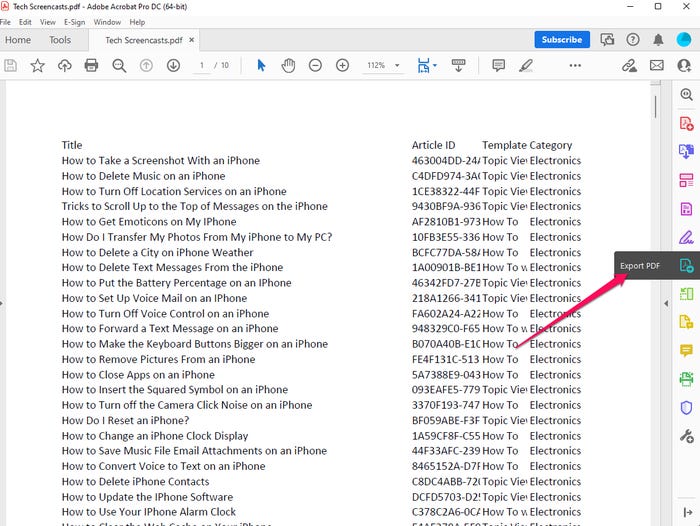Switch to the Home tab
Viewport: 700px width, 526px height.
18,40
